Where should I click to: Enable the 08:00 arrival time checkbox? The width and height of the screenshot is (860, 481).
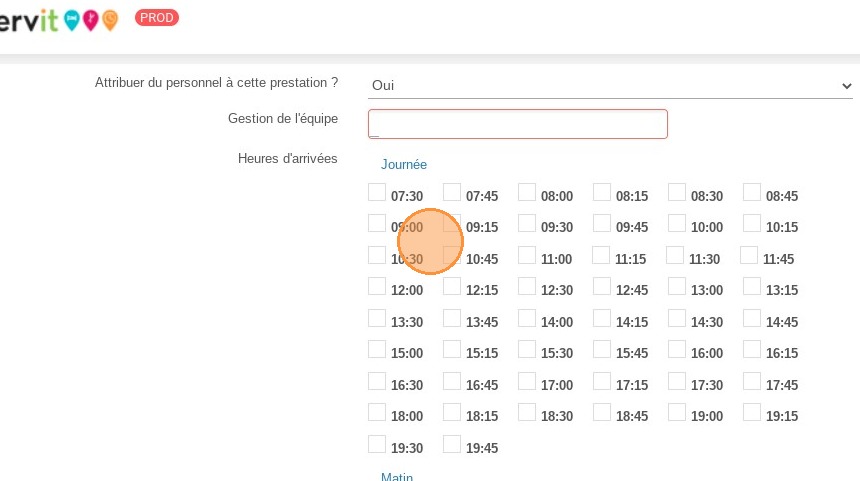(x=527, y=193)
